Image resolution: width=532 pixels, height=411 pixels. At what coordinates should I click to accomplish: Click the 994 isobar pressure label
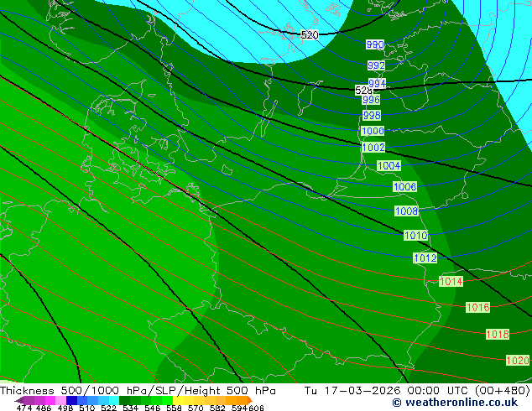tap(377, 83)
